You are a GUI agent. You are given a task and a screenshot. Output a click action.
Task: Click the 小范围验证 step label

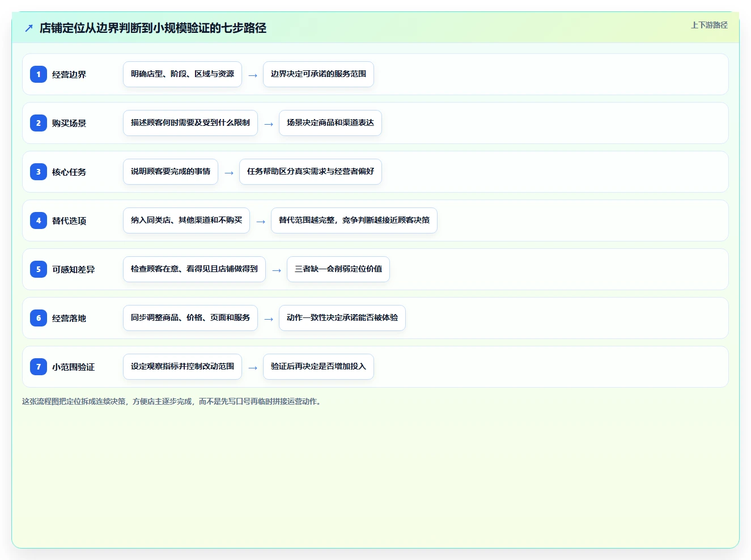(x=74, y=367)
